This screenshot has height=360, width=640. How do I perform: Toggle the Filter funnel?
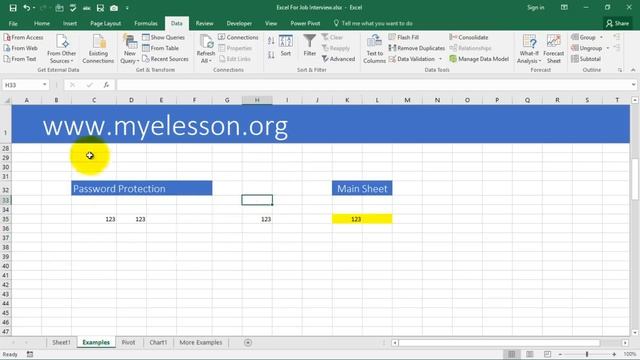[x=309, y=46]
